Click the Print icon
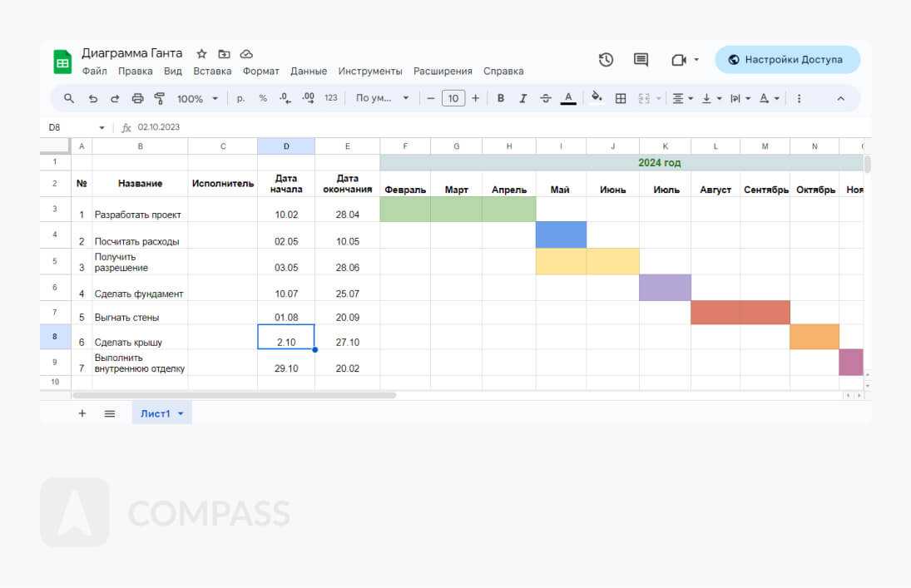 click(x=137, y=98)
